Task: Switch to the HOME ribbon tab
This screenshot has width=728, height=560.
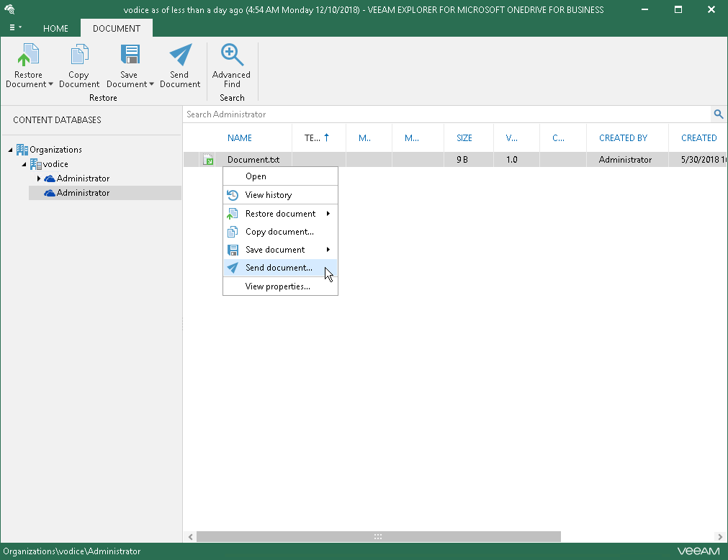Action: pyautogui.click(x=55, y=28)
